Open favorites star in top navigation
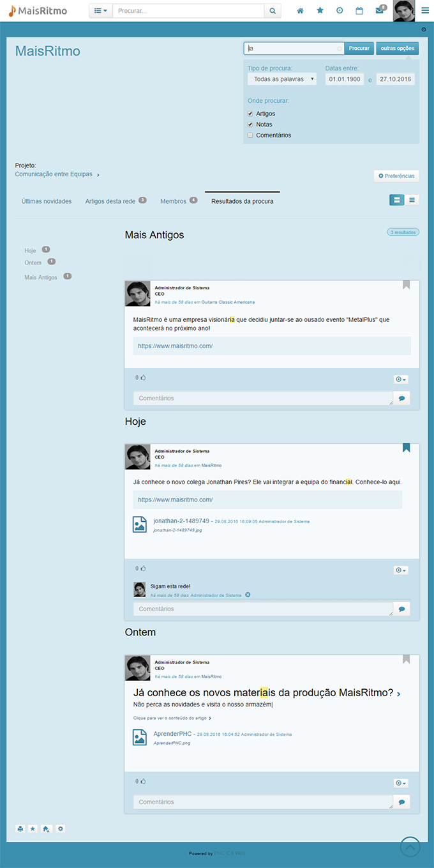 pos(320,11)
